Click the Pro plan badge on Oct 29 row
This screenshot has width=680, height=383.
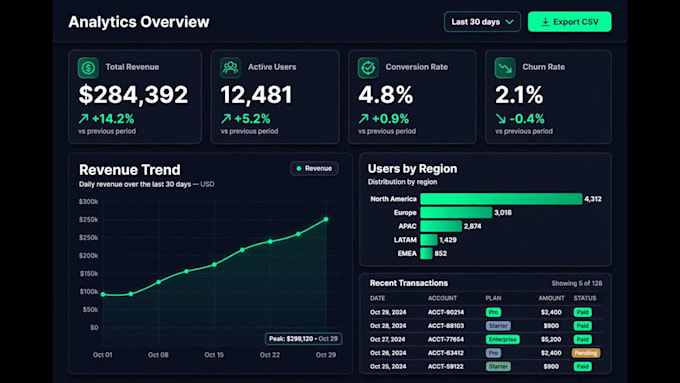494,312
